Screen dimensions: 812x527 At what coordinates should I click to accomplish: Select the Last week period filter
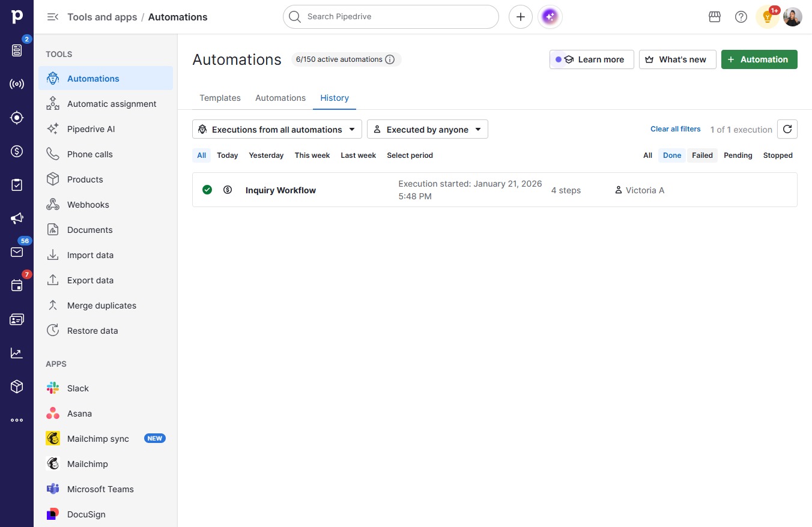click(359, 155)
